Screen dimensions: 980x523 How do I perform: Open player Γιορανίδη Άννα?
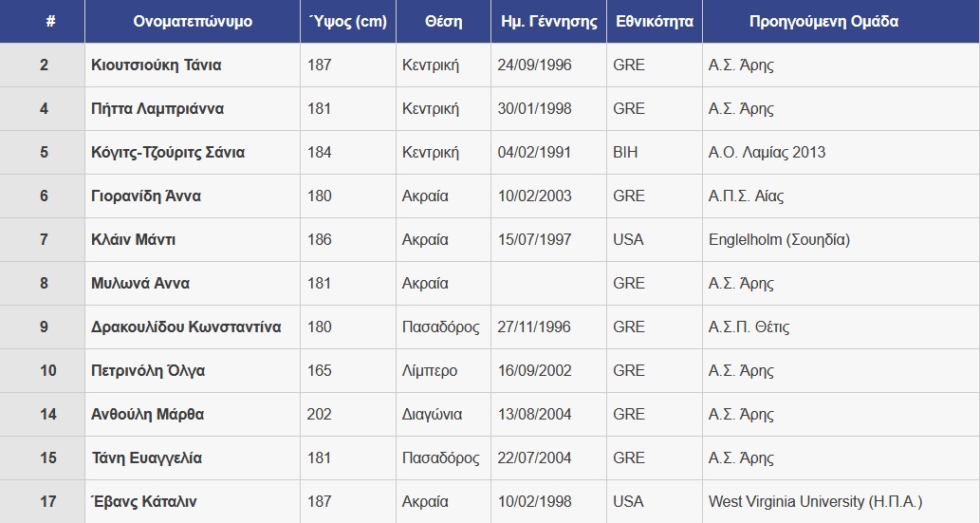(146, 196)
